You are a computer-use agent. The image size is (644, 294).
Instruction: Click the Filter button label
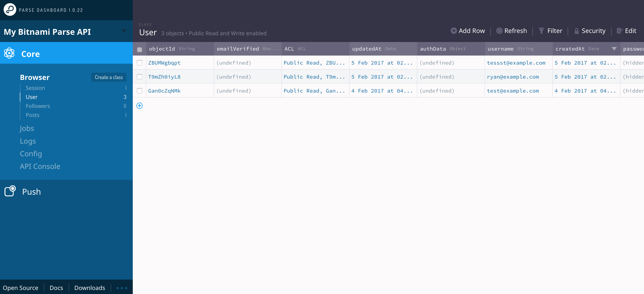[x=555, y=31]
